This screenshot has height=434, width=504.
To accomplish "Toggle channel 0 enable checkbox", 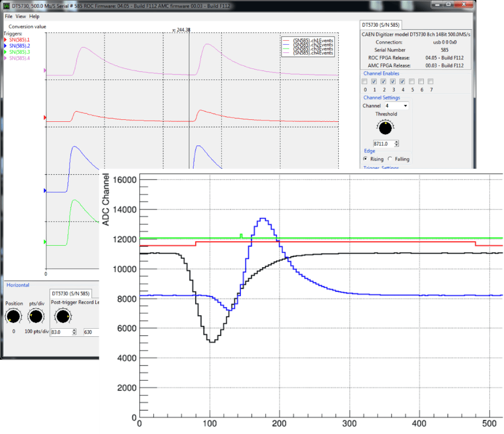I will 364,82.
